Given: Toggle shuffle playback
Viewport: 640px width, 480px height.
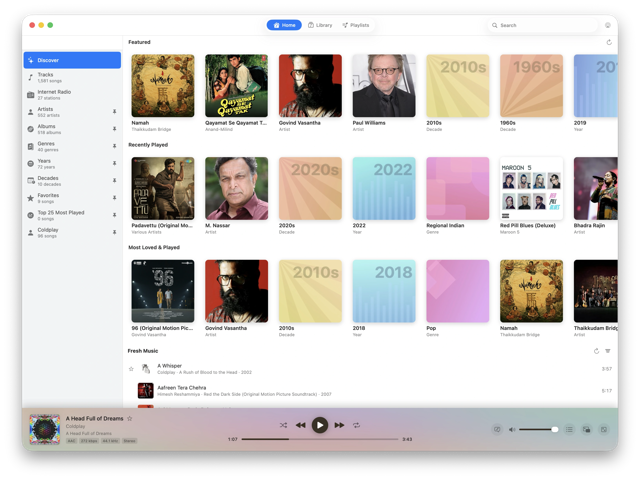Looking at the screenshot, I should [283, 425].
